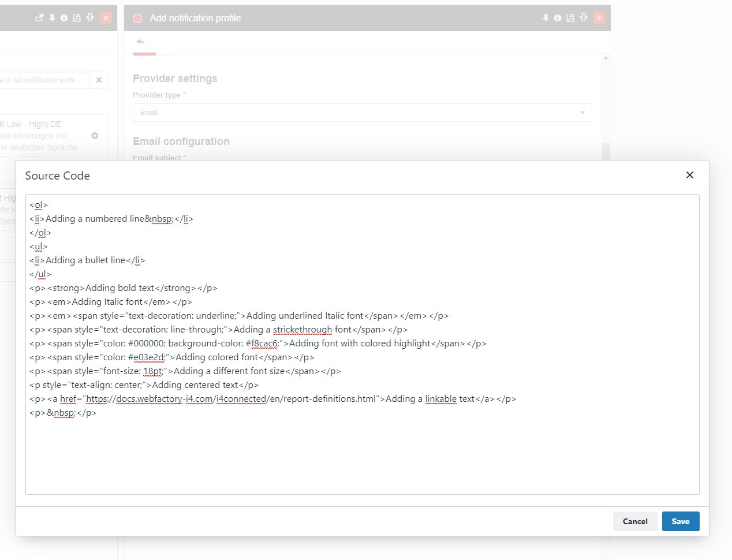Image resolution: width=732 pixels, height=560 pixels.
Task: Show info icon of the left panel
Action: [x=64, y=18]
